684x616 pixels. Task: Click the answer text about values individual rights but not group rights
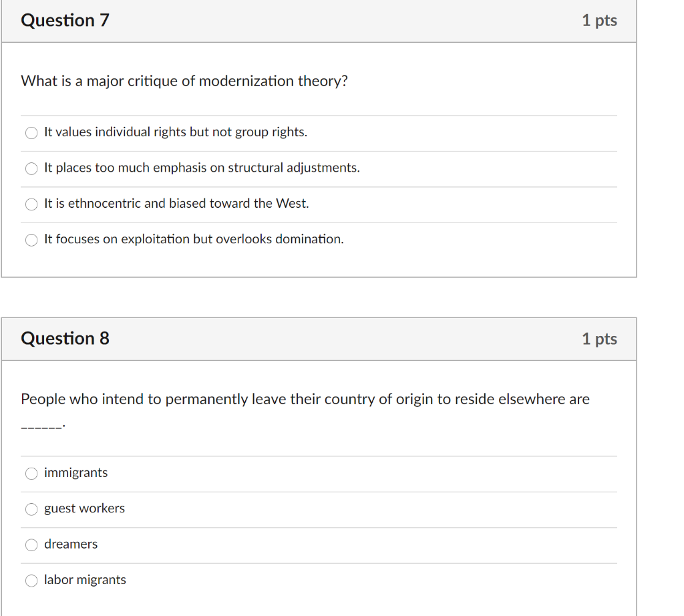click(x=176, y=132)
